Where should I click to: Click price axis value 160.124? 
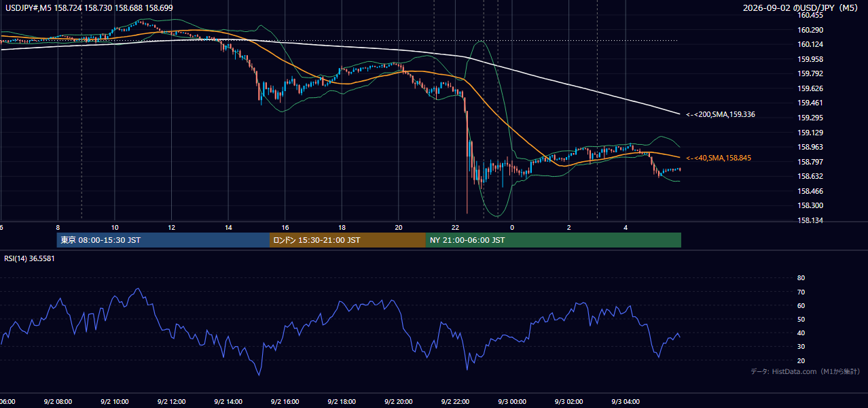(810, 44)
